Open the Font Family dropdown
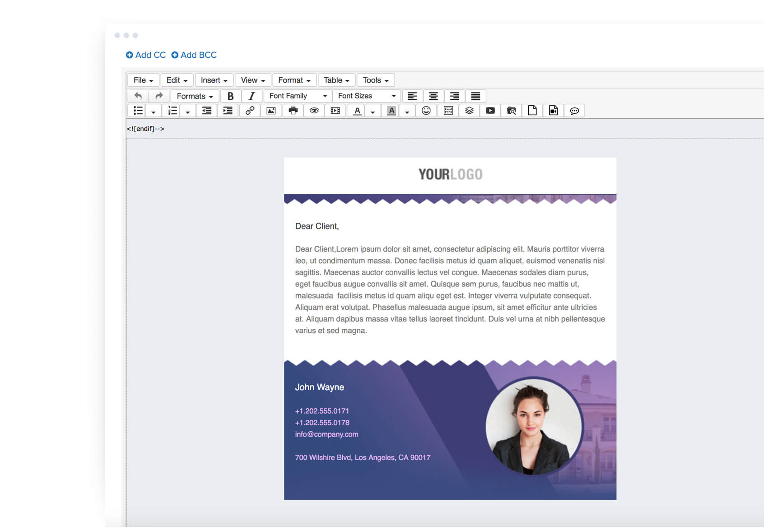Screen dimensions: 764x532 297,95
